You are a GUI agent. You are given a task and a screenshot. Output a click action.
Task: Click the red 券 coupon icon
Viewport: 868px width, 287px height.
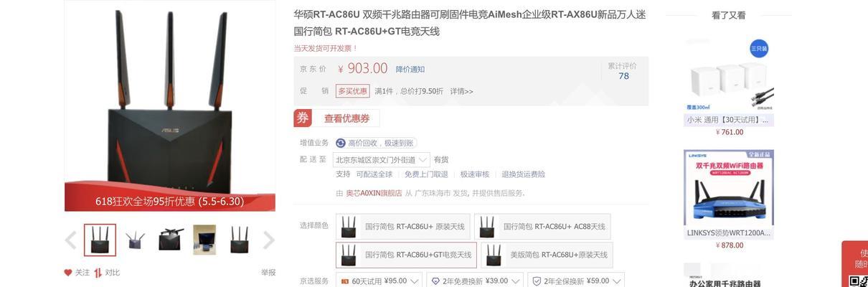(x=303, y=118)
